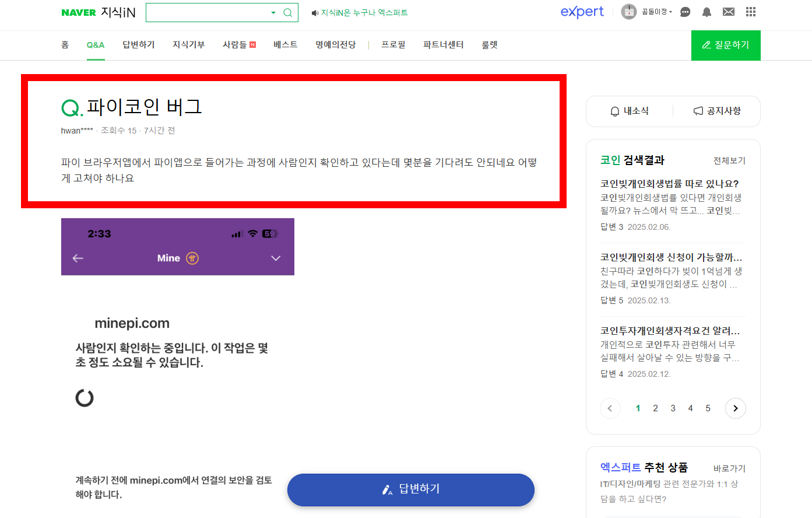Viewport: 812px width, 518px height.
Task: Open the 명예의전당 tab
Action: point(336,45)
